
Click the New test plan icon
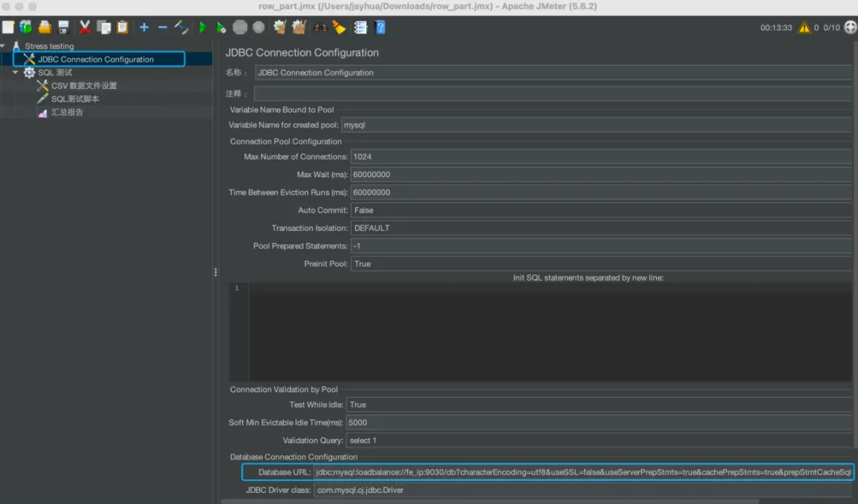[x=8, y=27]
